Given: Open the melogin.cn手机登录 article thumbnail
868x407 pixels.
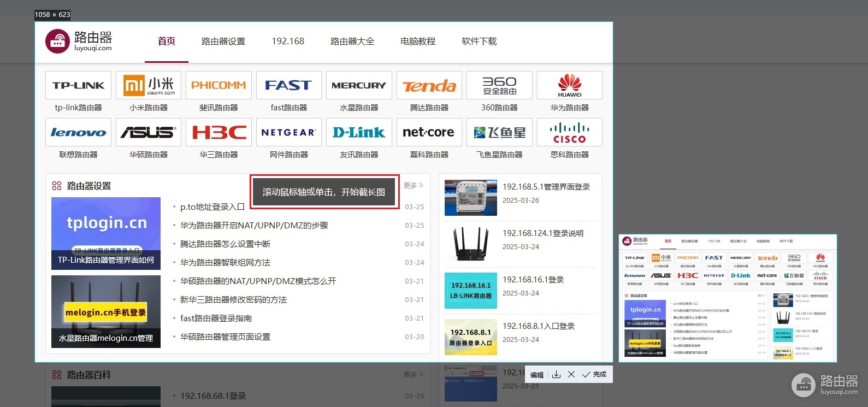Looking at the screenshot, I should coord(106,311).
